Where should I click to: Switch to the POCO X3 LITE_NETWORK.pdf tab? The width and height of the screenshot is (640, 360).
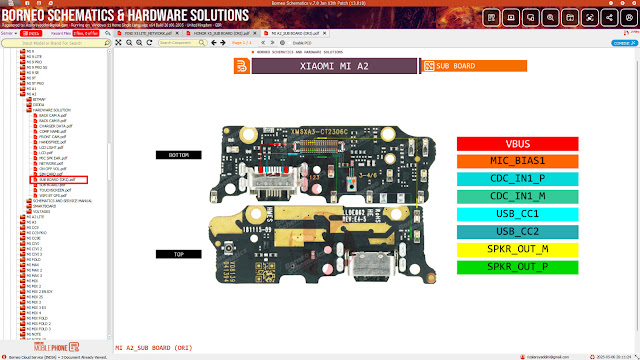(x=148, y=33)
